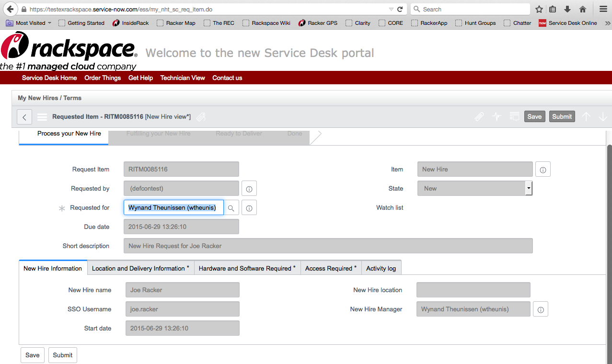
Task: Open the Order Things menu
Action: click(103, 78)
